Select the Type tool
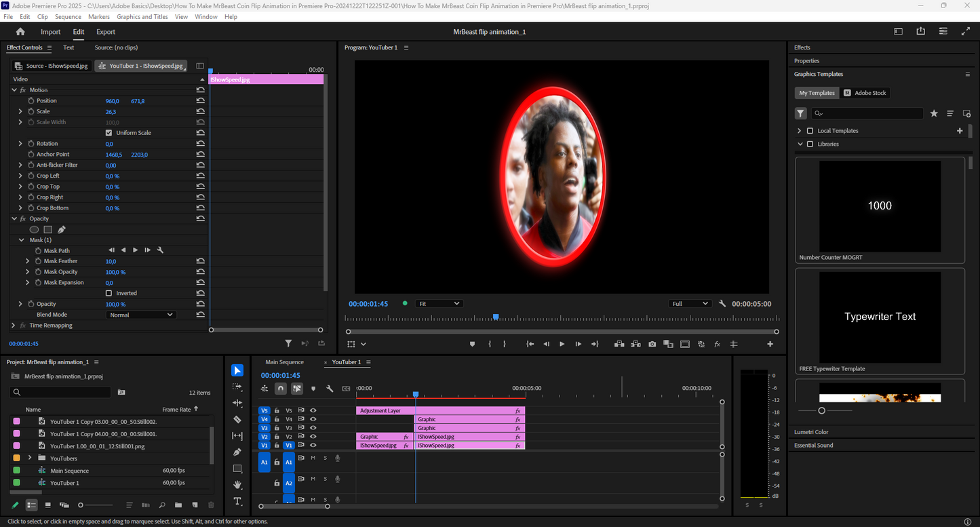 point(237,501)
